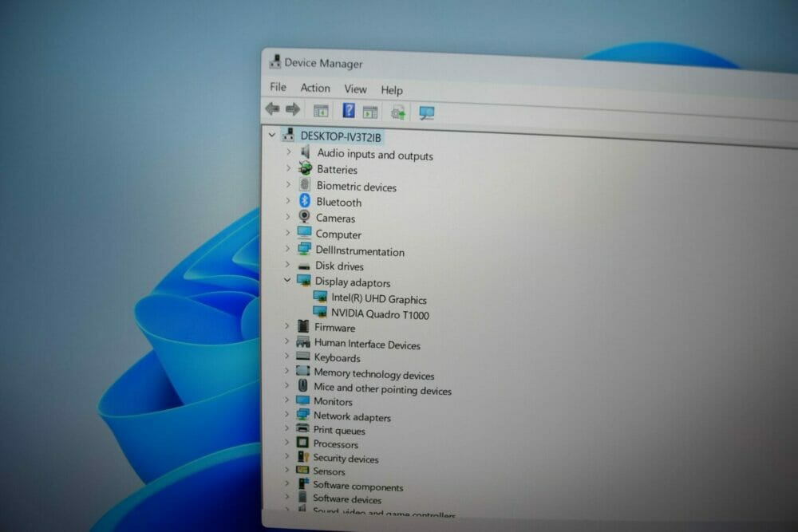Collapse the DESKTOP-IV3T2IB root node
This screenshot has height=532, width=798.
click(x=272, y=136)
